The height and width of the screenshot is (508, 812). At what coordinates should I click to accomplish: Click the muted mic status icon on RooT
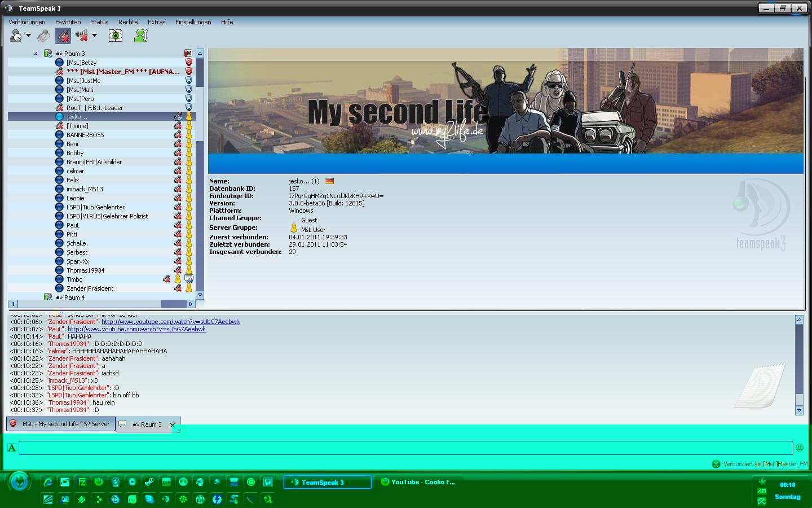click(59, 107)
